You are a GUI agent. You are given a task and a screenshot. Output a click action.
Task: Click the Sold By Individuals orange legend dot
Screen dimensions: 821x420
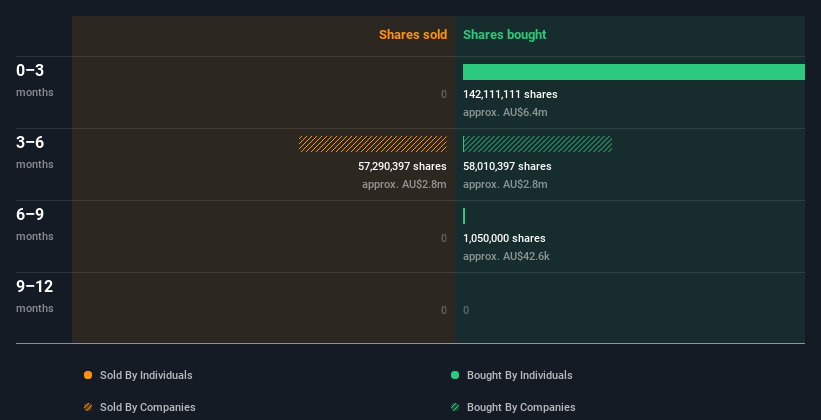point(88,375)
